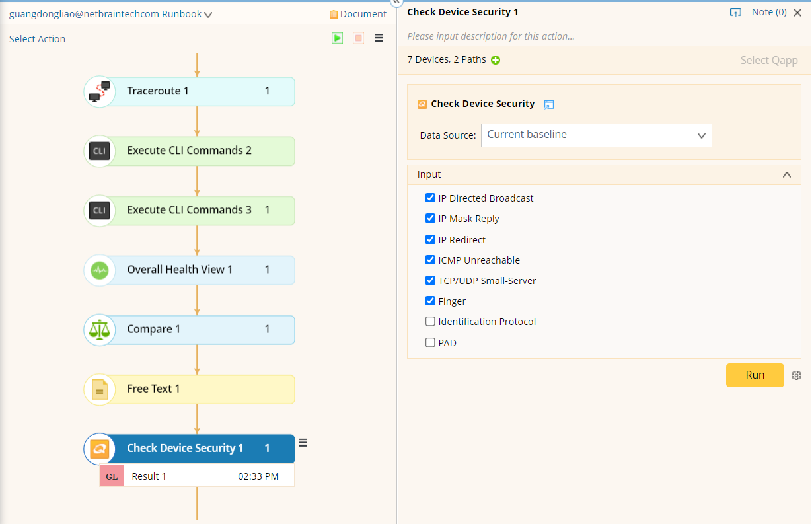This screenshot has width=812, height=524.
Task: Click the CLI icon on Execute CLI Commands 2
Action: tap(99, 151)
